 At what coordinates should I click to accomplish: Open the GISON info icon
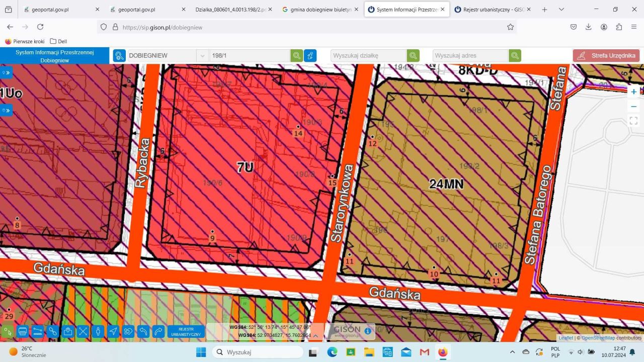point(368,331)
